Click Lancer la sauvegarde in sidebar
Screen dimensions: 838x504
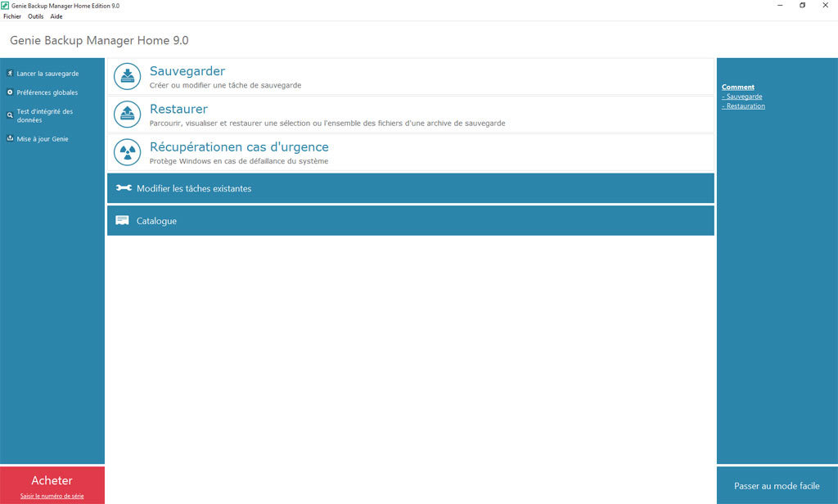click(x=47, y=74)
